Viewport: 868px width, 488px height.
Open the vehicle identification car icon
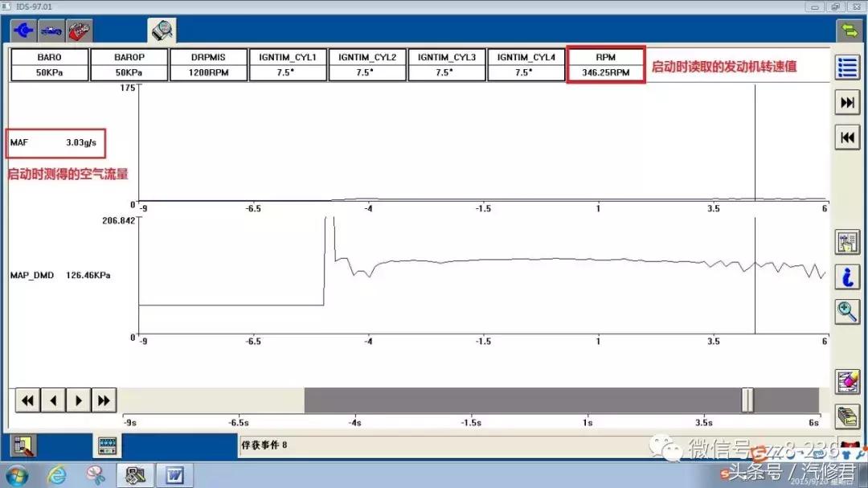51,31
